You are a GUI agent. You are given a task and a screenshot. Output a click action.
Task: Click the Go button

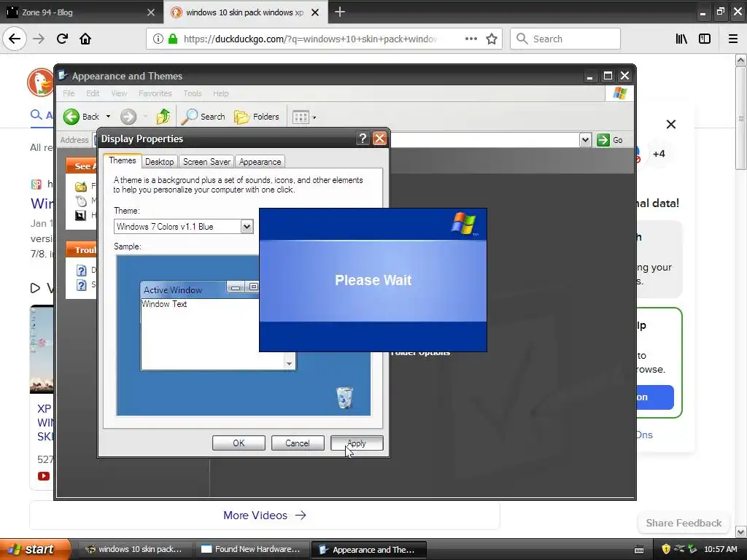click(x=611, y=140)
